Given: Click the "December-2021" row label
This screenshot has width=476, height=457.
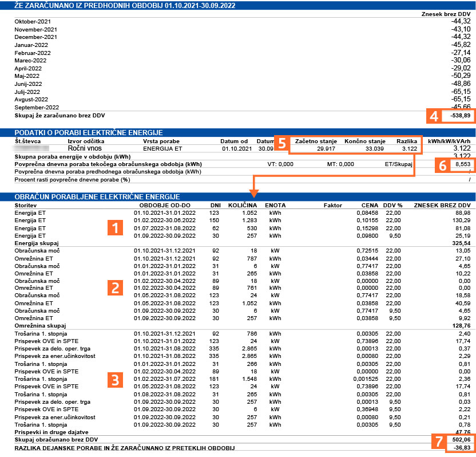Looking at the screenshot, I should (35, 37).
